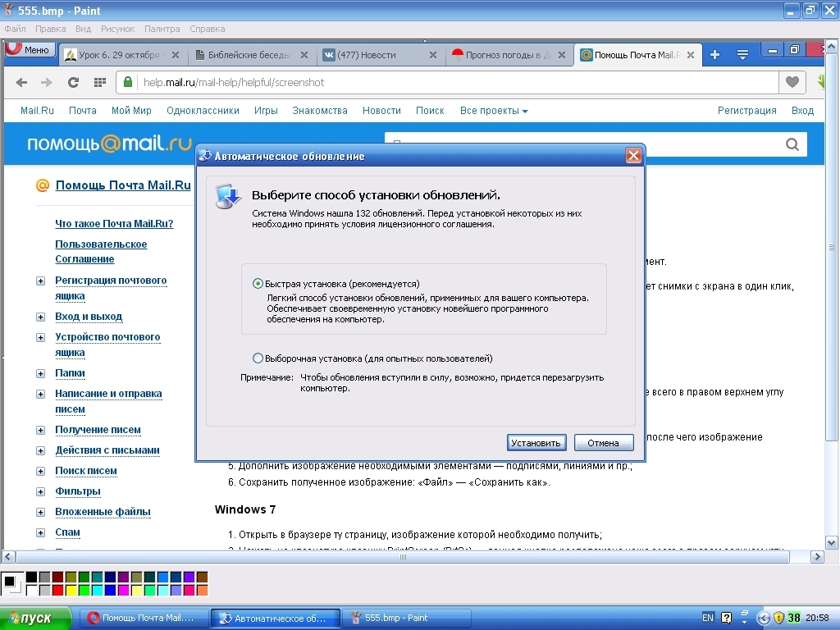The width and height of the screenshot is (840, 630).
Task: Close the Прогноз погоды tab
Action: (x=561, y=55)
